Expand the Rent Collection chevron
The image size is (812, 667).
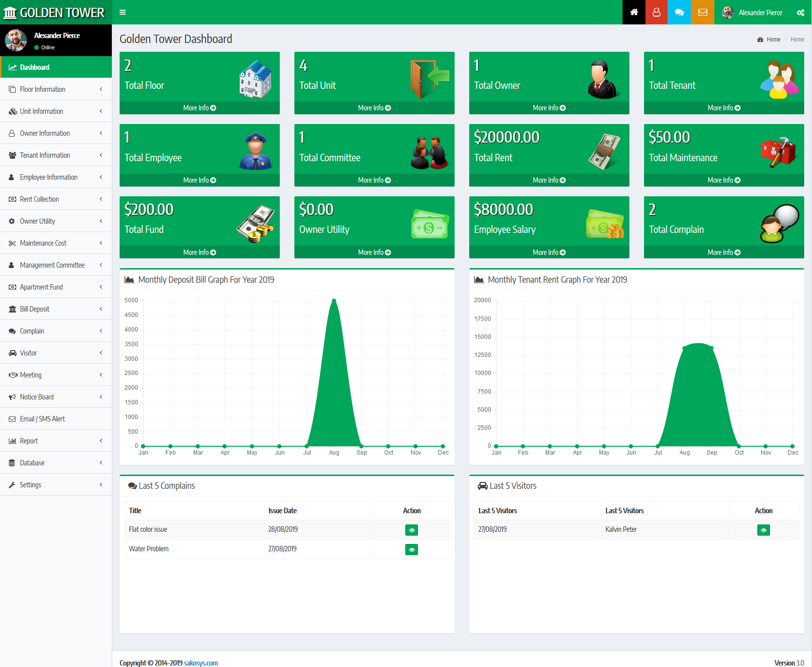(101, 199)
